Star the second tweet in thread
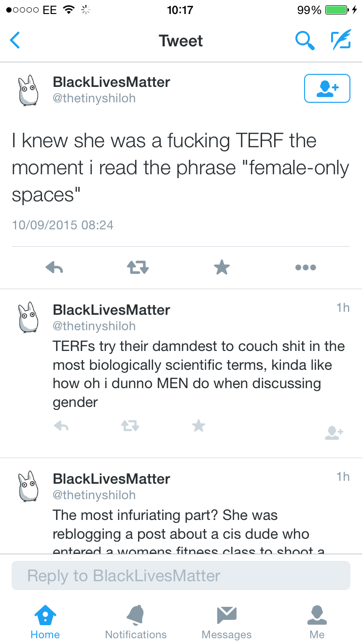 click(x=198, y=425)
